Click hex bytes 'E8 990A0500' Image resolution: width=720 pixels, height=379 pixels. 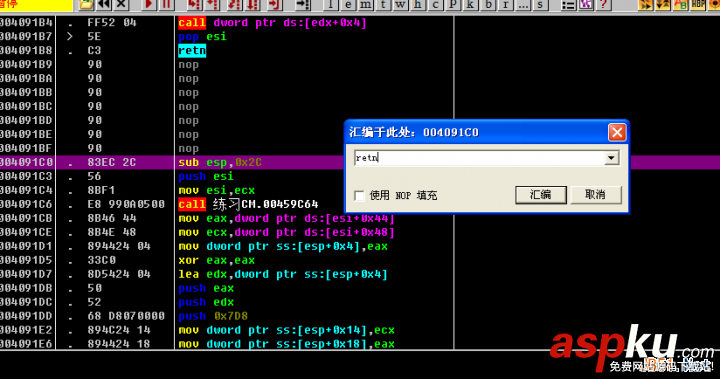click(x=126, y=204)
